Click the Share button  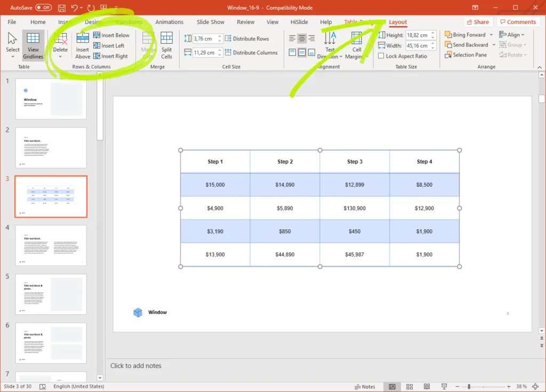tap(478, 22)
